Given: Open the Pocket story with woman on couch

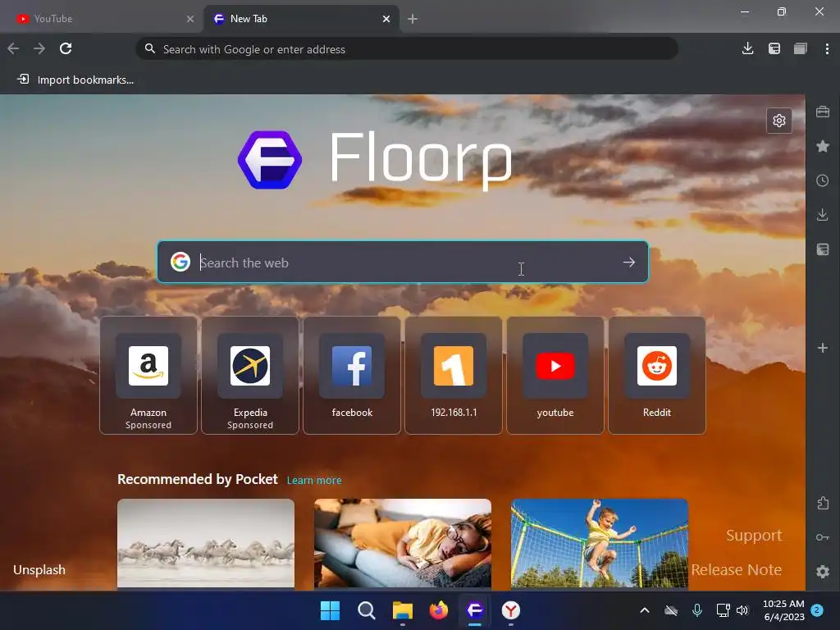Looking at the screenshot, I should point(402,544).
